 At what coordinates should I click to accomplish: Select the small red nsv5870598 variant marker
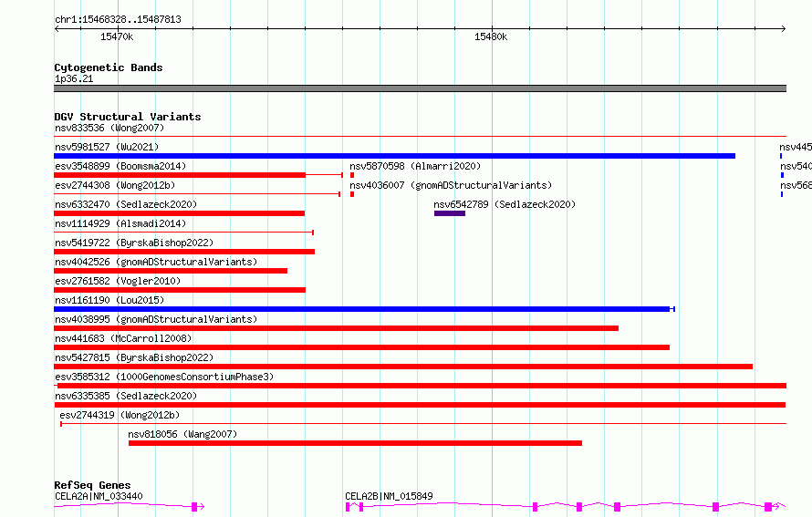tap(352, 175)
